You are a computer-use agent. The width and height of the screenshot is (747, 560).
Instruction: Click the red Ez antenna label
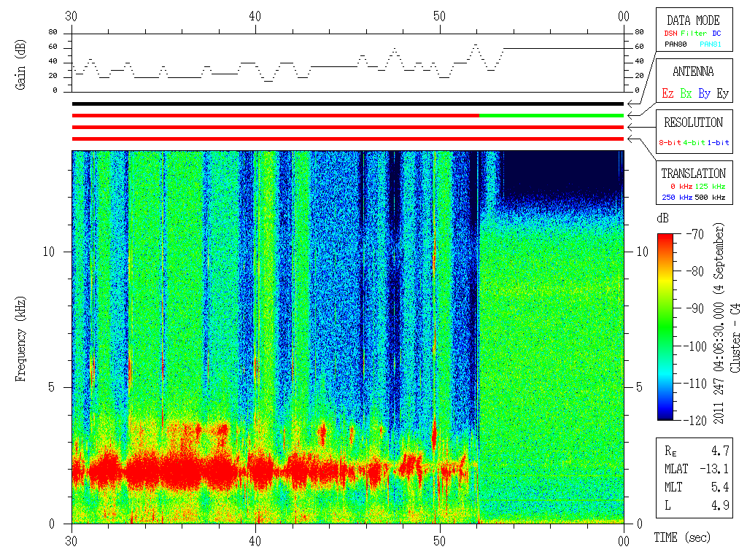pos(668,93)
